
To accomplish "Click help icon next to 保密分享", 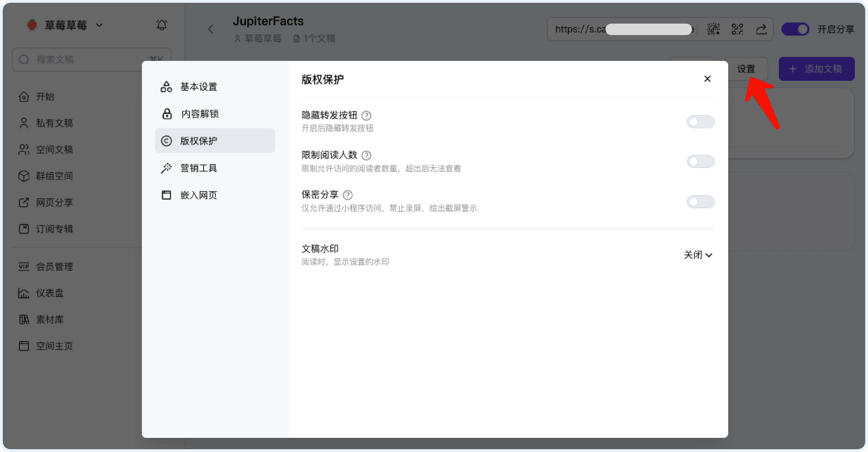I will (347, 195).
